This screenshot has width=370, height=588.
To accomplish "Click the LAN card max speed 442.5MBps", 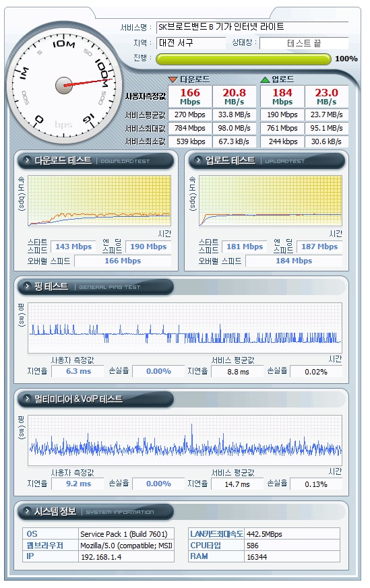I will 292,534.
